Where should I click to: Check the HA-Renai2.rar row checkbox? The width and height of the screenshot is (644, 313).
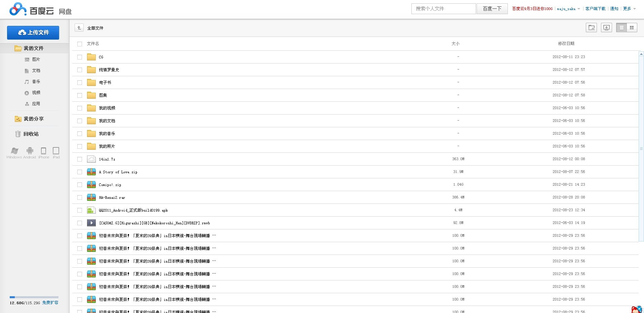[80, 197]
